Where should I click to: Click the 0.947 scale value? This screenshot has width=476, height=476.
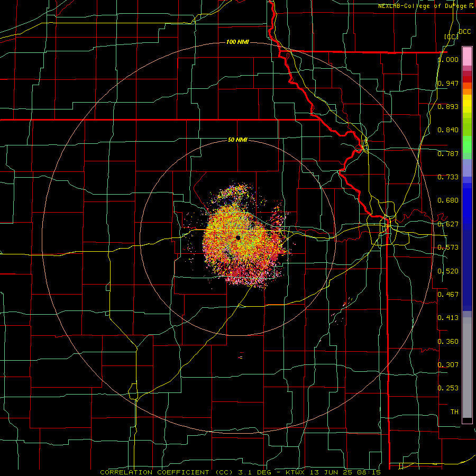(448, 83)
